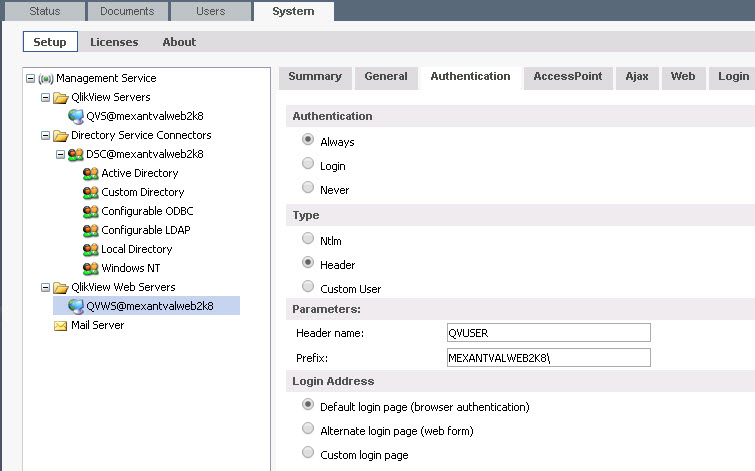Open the Setup sub-tab
The height and width of the screenshot is (471, 755).
click(50, 42)
